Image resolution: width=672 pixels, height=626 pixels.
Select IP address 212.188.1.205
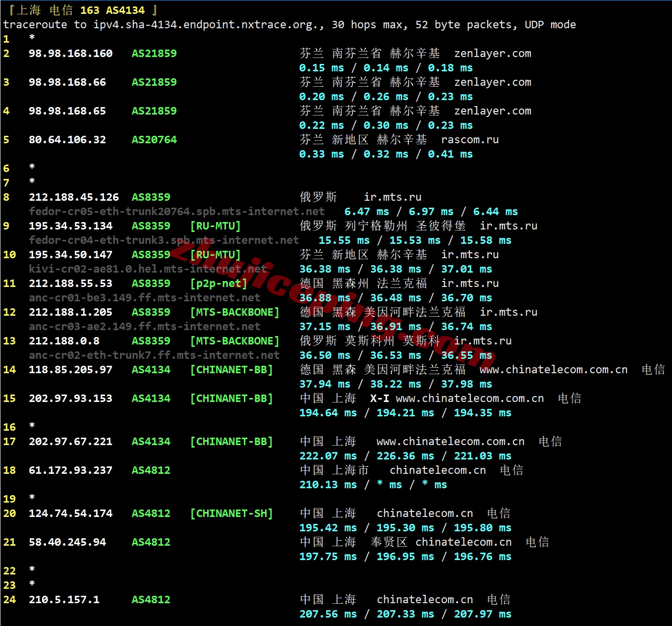[x=71, y=312]
